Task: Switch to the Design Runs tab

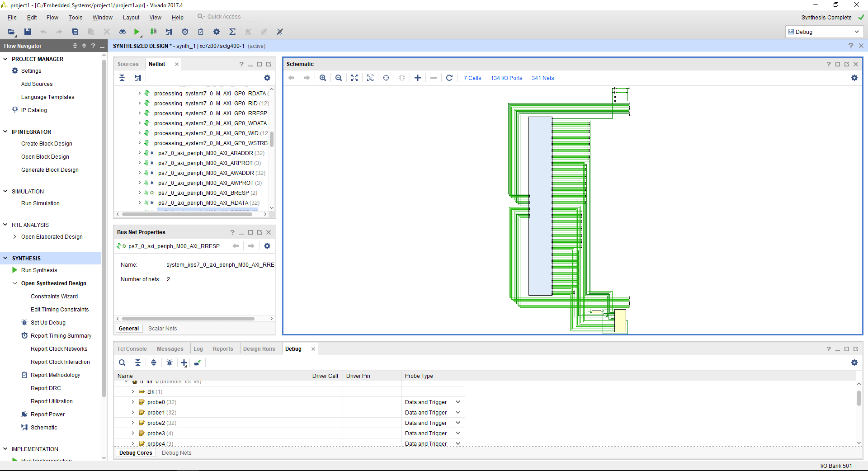Action: [259, 349]
